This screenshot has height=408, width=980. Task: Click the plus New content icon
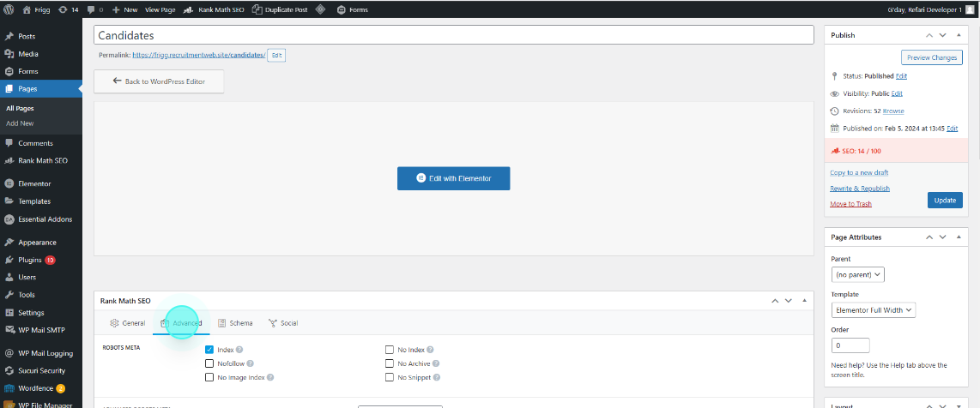pos(116,9)
